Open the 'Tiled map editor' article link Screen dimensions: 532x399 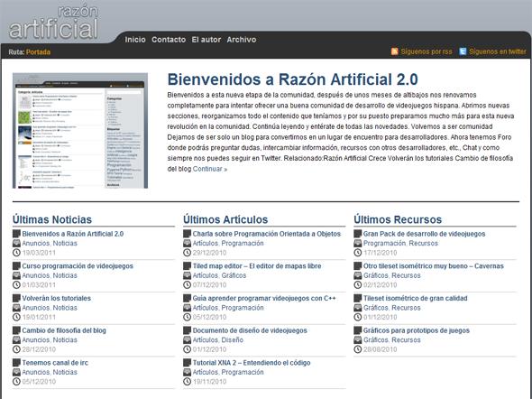[257, 266]
